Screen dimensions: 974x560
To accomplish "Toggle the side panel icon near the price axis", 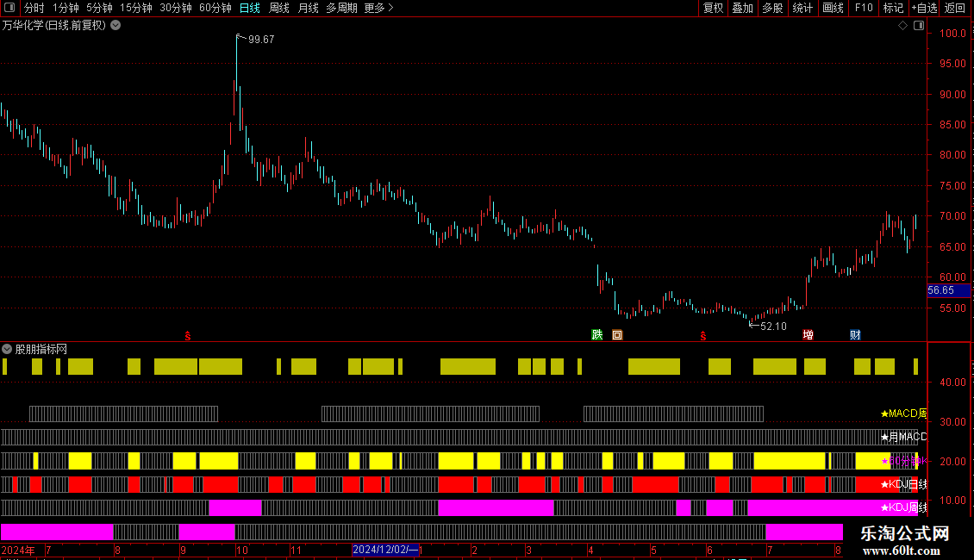I will (919, 26).
